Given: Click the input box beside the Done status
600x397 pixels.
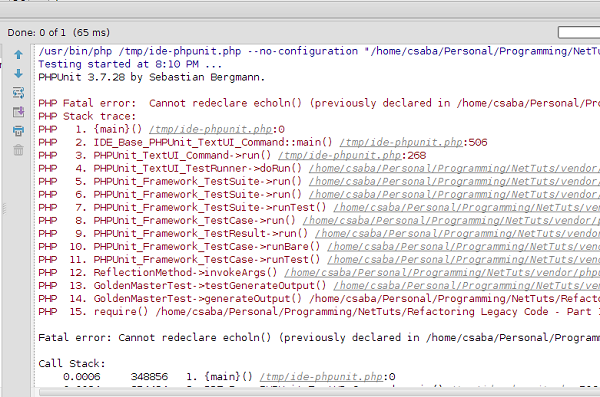Looking at the screenshot, I should (x=579, y=33).
